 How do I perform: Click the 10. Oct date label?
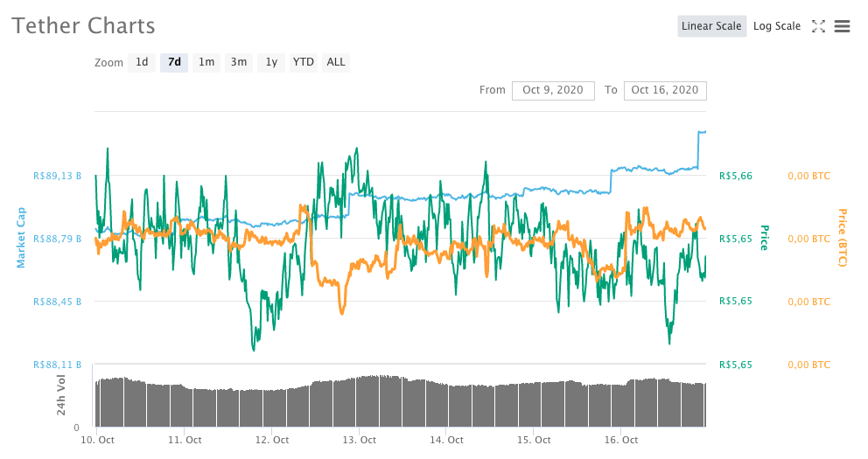pos(97,440)
